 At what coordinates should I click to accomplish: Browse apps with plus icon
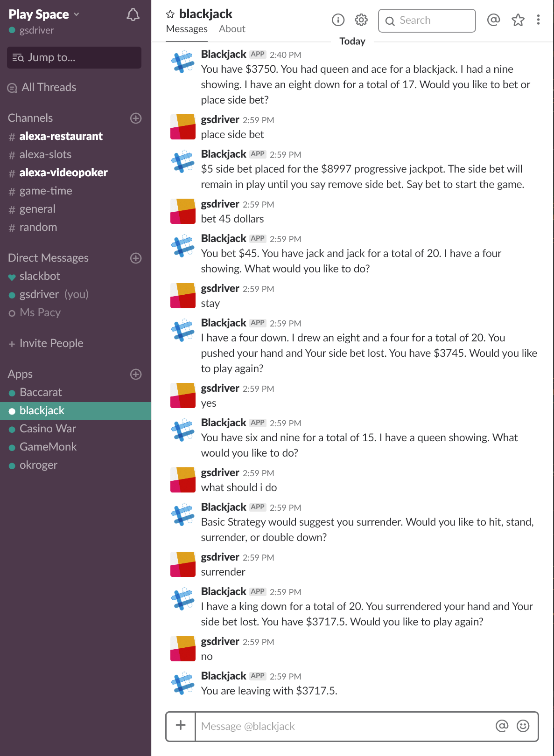pos(136,374)
